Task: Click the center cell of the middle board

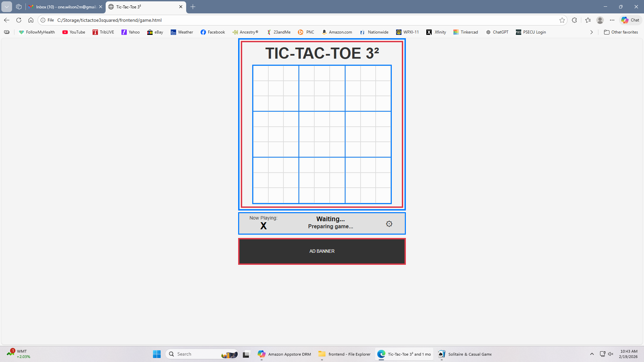Action: [x=321, y=134]
